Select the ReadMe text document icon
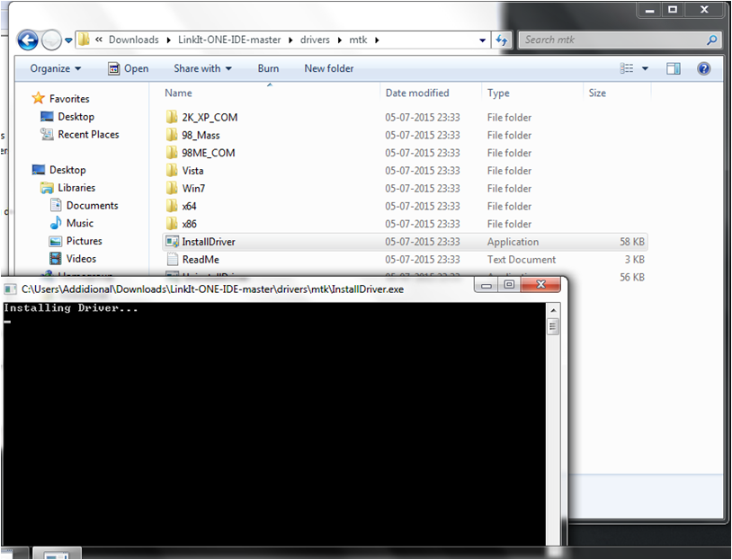Screen dimensions: 732x560 click(x=173, y=259)
